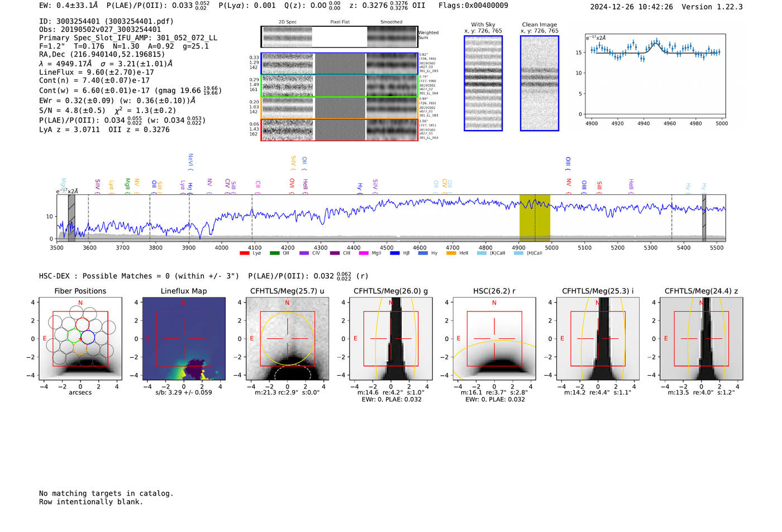Viewport: 782px width, 532px height.
Task: Click the magenta MgII legend swatch
Action: (364, 253)
